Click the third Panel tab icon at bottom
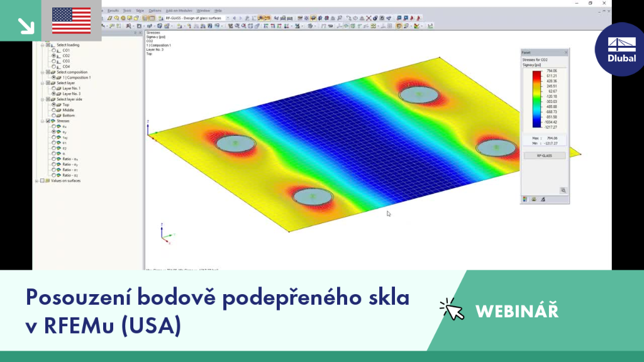This screenshot has width=644, height=362. tap(543, 199)
